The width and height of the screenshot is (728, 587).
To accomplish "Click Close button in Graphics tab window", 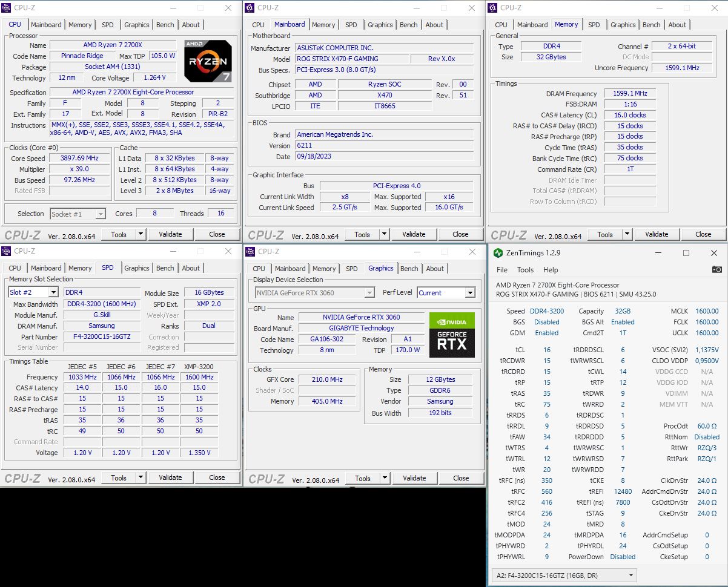I will click(461, 478).
